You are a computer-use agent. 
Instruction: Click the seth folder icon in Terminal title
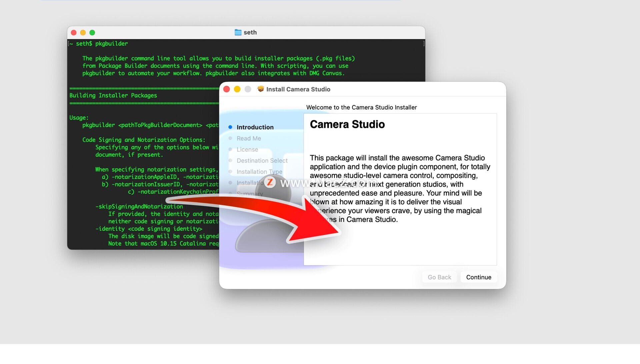(238, 32)
